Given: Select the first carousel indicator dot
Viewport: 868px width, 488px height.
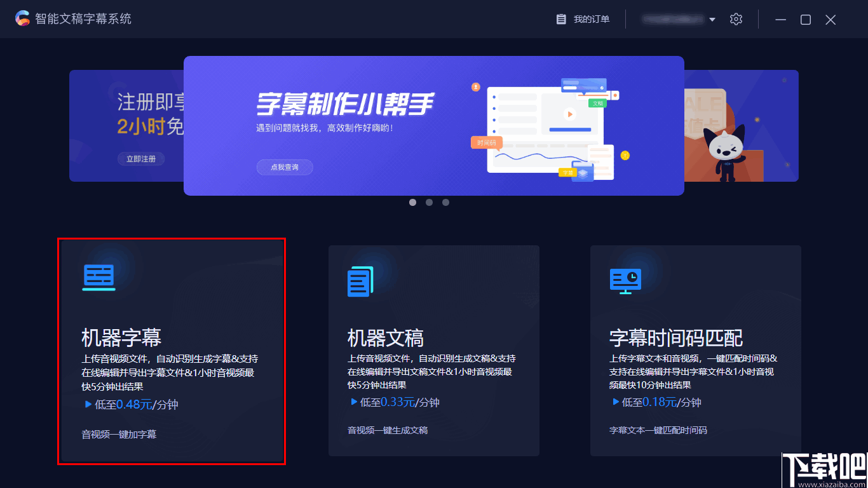Looking at the screenshot, I should coord(412,202).
